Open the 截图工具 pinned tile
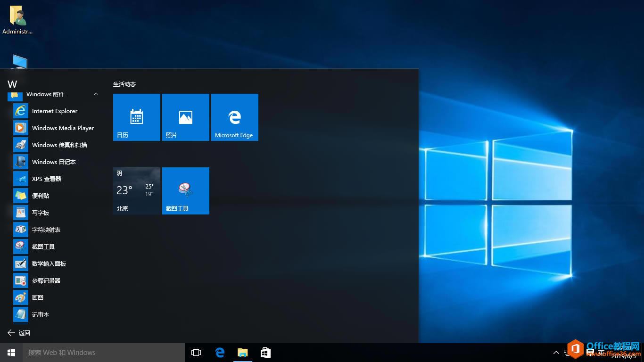The height and width of the screenshot is (362, 644). (186, 191)
